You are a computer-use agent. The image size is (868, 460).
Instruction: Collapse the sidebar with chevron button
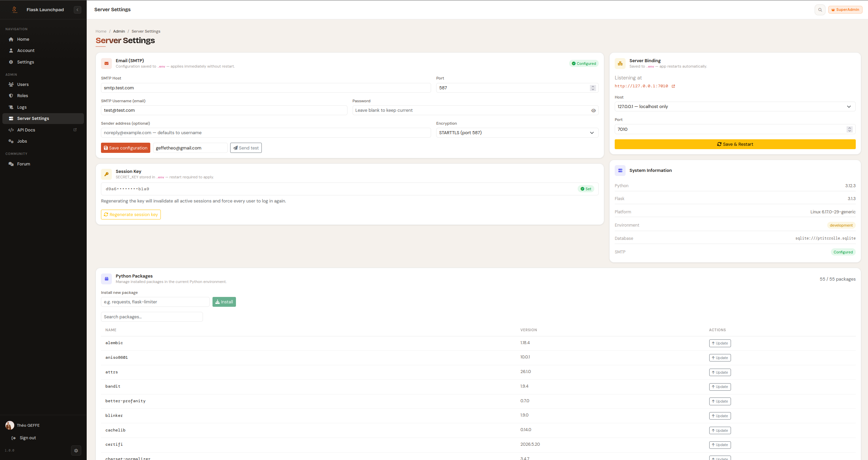pos(78,10)
